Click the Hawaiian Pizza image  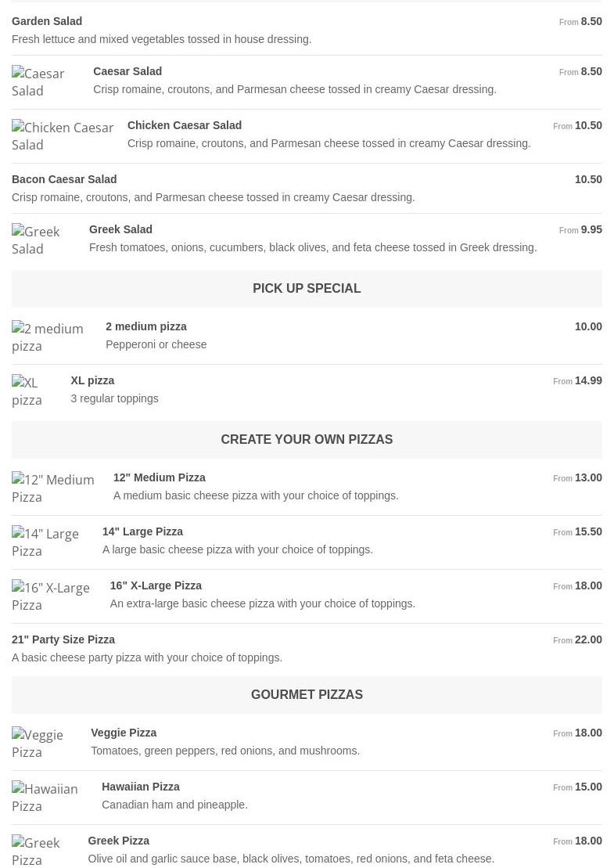click(45, 798)
